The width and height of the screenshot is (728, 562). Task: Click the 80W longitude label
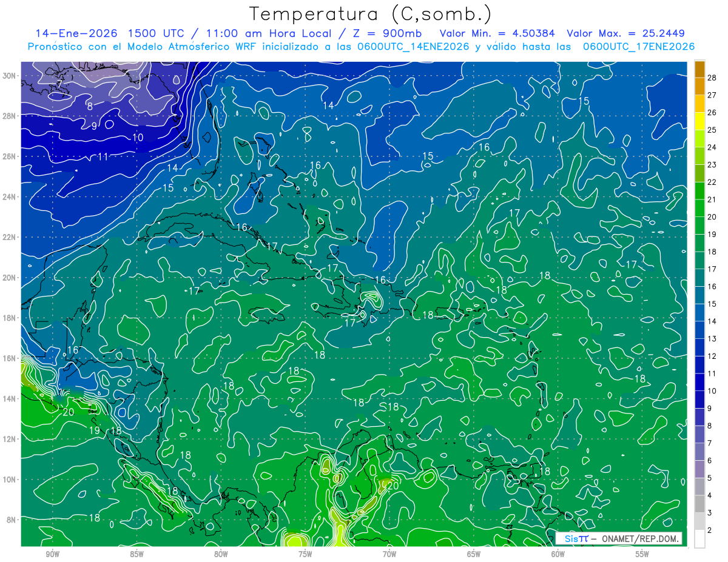click(221, 554)
